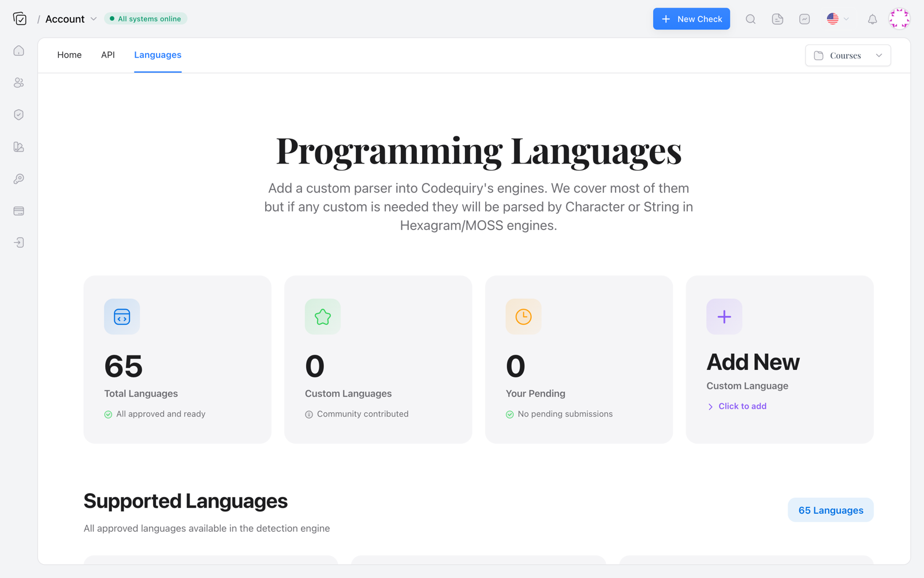924x578 pixels.
Task: Click the New Check button
Action: 691,19
